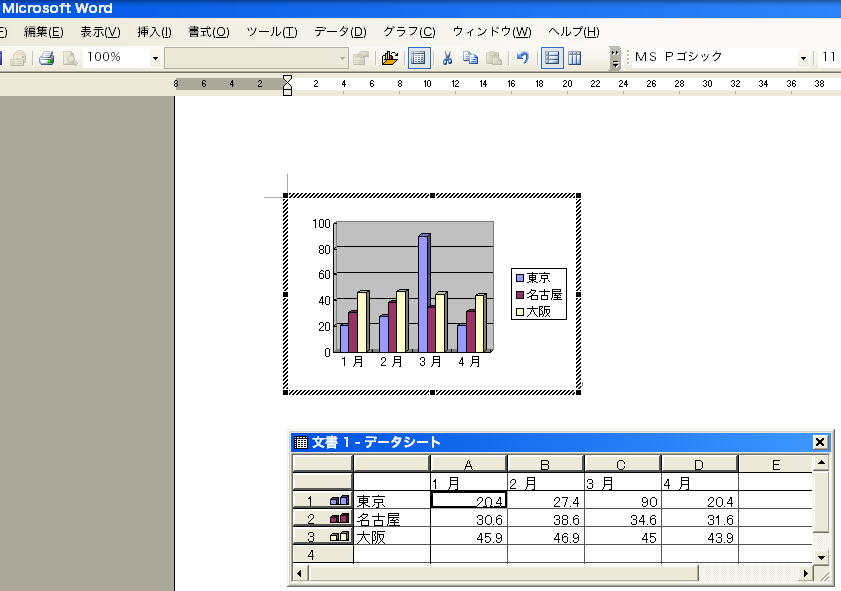The width and height of the screenshot is (841, 591).
Task: Open the MS P Gothic font dropdown
Action: pyautogui.click(x=803, y=57)
